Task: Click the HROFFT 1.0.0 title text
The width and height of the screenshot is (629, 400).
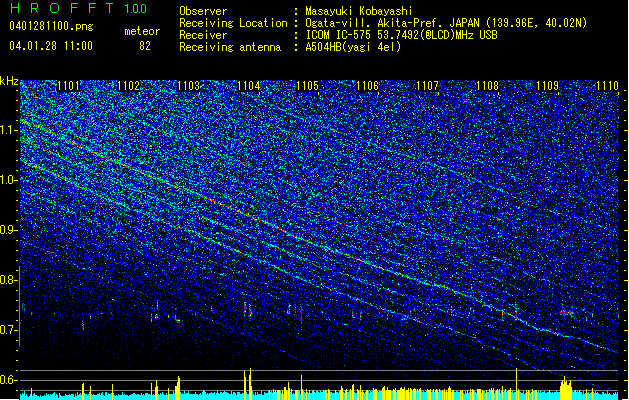Action: coord(79,8)
